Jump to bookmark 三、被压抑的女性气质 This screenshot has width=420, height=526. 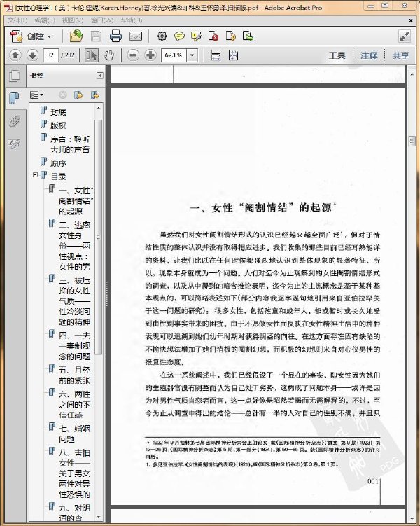[74, 301]
